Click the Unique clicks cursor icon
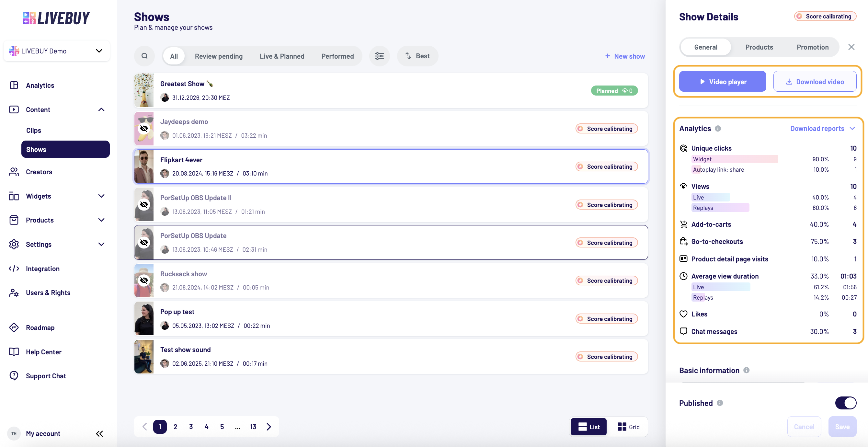 [x=683, y=148]
